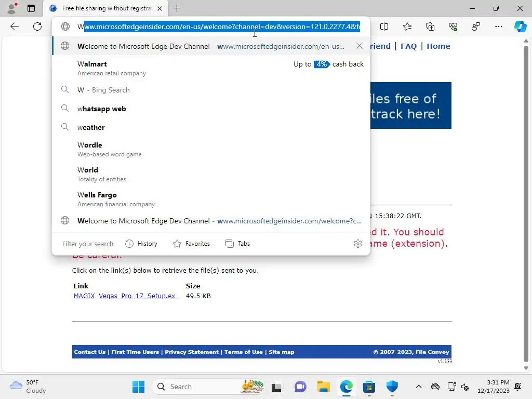Open the Chat app in taskbar

(300, 387)
